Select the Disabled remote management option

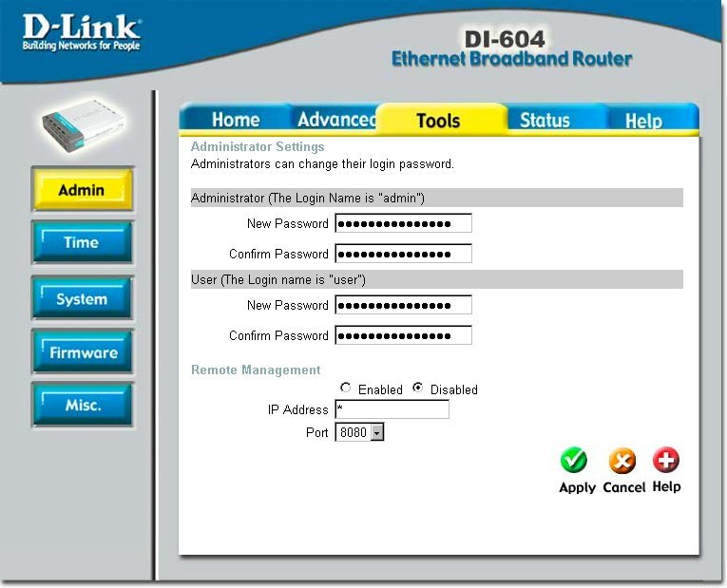pos(418,388)
